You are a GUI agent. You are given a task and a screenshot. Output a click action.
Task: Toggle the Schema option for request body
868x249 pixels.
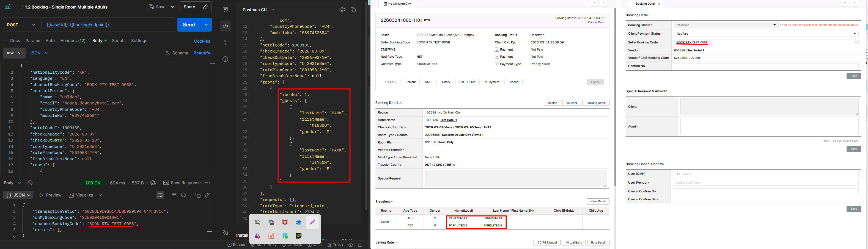point(176,53)
